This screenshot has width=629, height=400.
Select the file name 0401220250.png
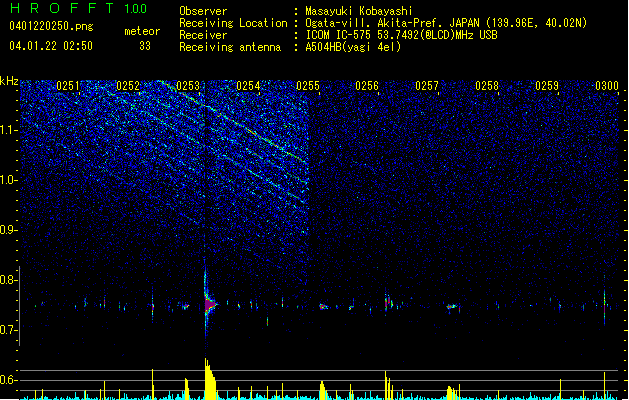(x=51, y=27)
